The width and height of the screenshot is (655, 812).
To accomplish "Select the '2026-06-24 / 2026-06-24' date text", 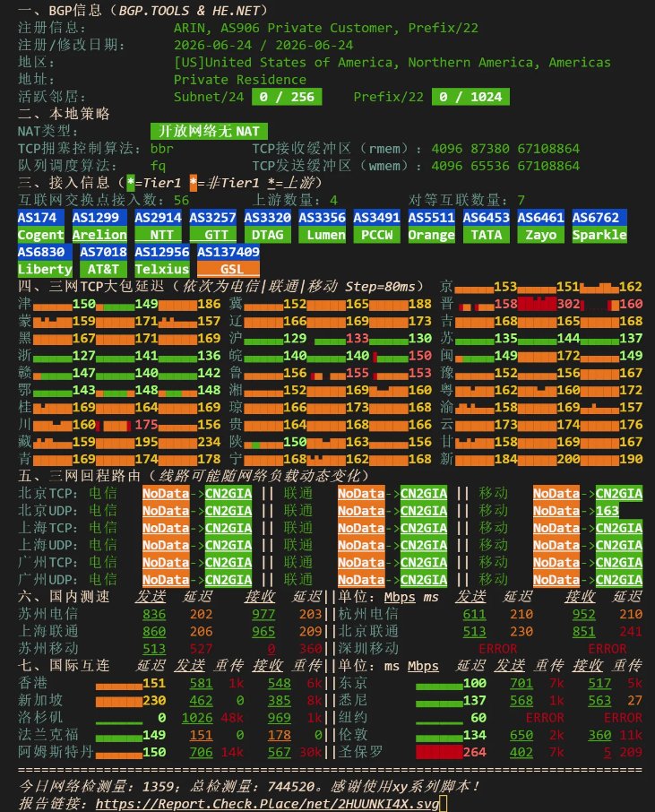I will pos(263,45).
